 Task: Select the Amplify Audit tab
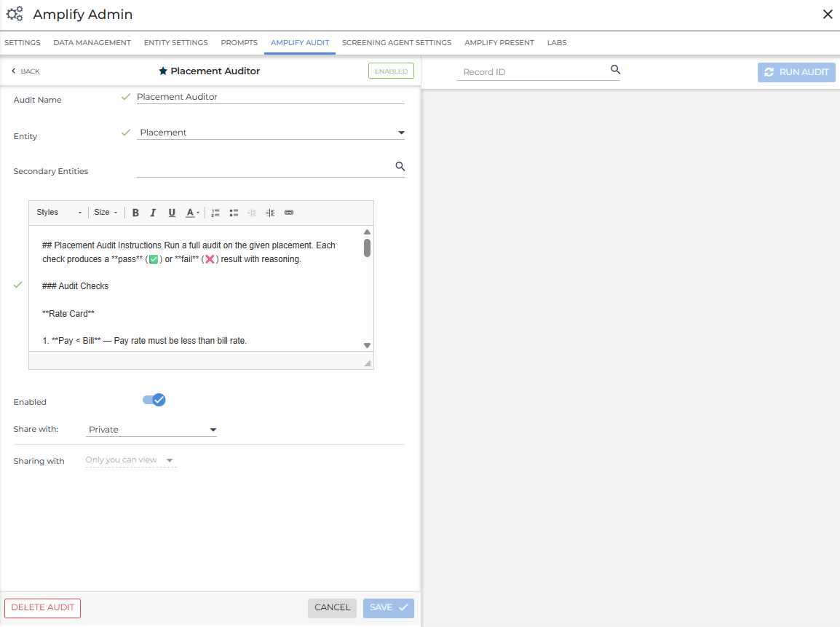click(x=300, y=42)
